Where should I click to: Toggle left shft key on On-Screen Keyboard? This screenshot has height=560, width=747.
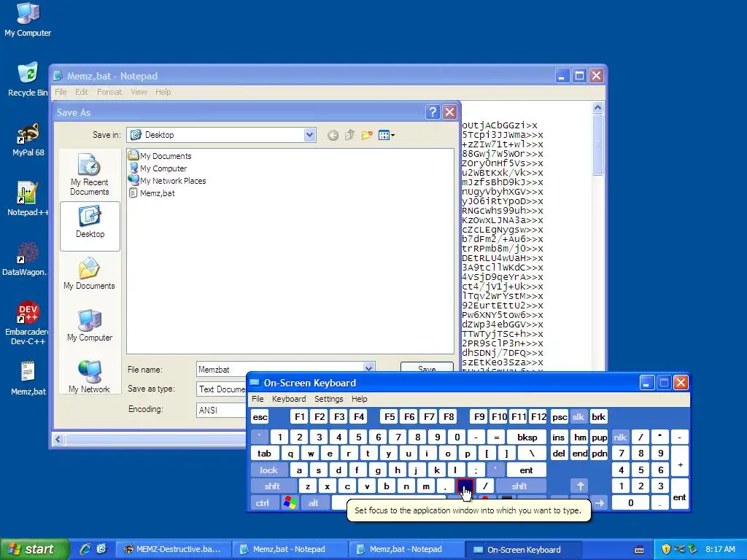(272, 486)
